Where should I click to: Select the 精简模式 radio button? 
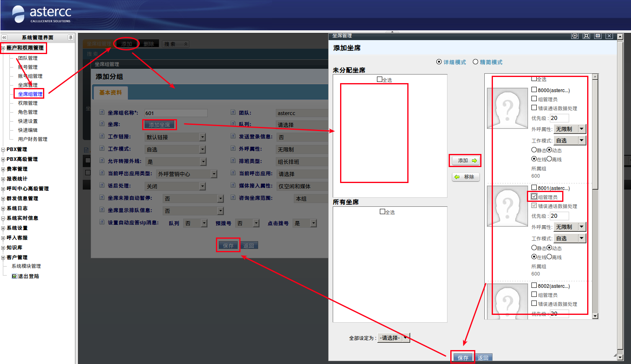click(475, 62)
